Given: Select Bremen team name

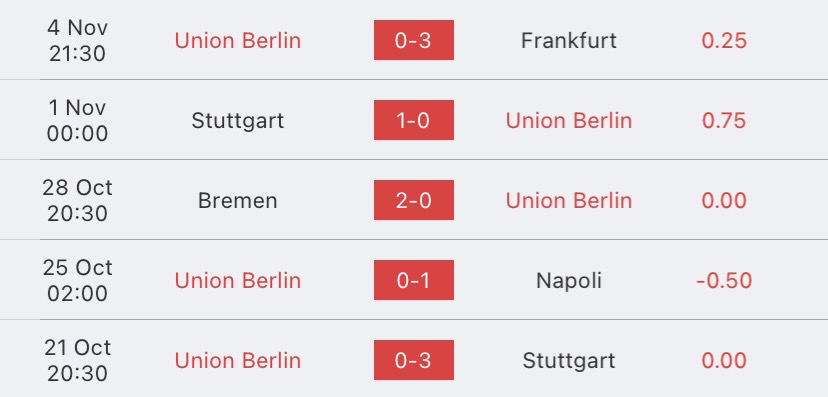Looking at the screenshot, I should (238, 201).
